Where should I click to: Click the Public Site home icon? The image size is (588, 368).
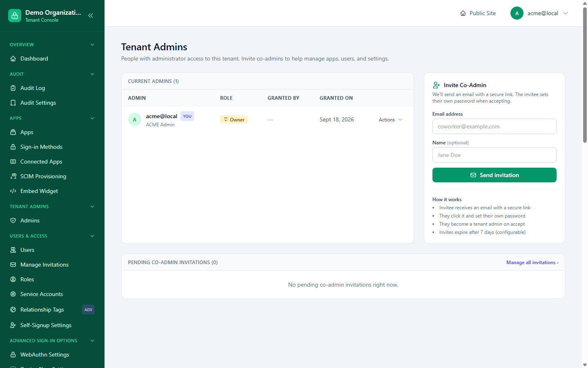463,13
